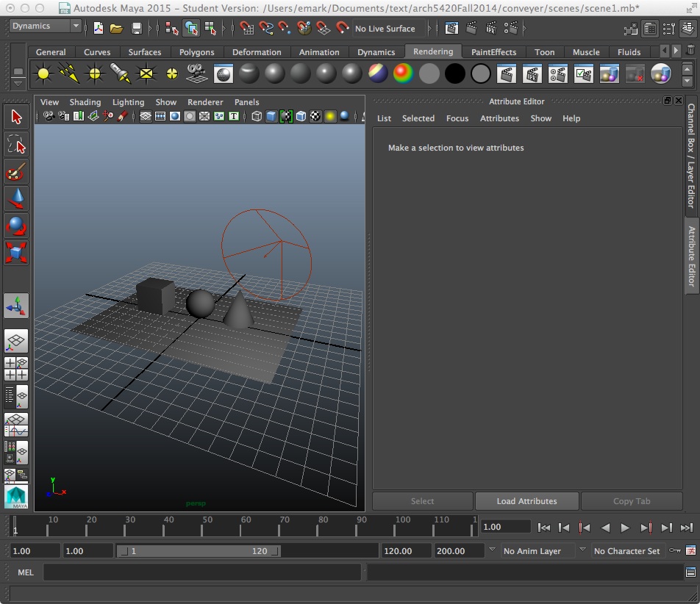The image size is (700, 604).
Task: Play forwards on the timeline
Action: coord(625,528)
